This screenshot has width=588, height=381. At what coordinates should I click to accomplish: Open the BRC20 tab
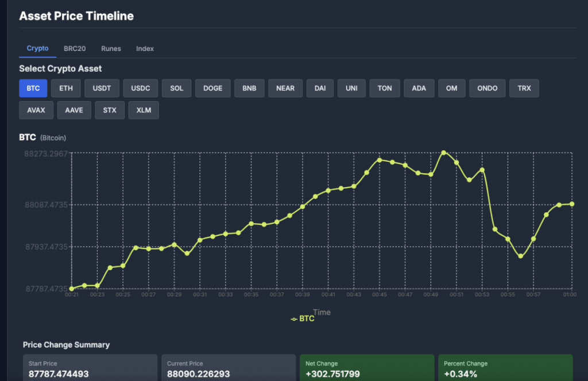coord(75,49)
